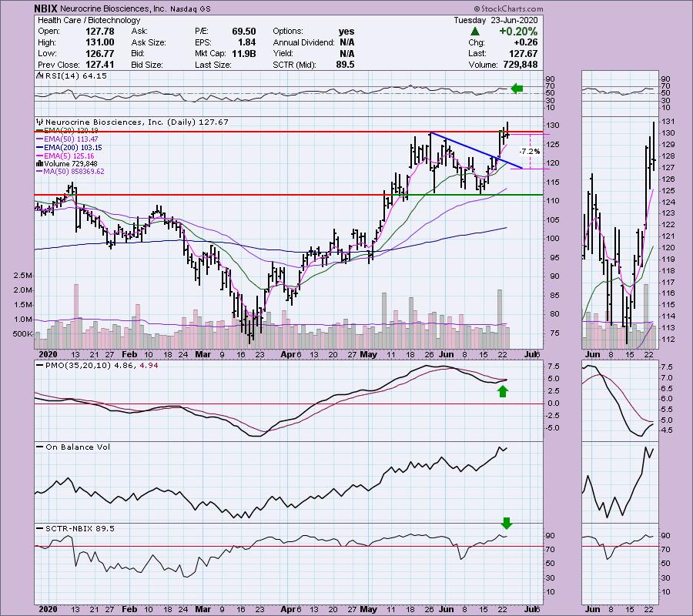Select the Prev Close value 127.41
This screenshot has width=693, height=616.
pos(100,65)
